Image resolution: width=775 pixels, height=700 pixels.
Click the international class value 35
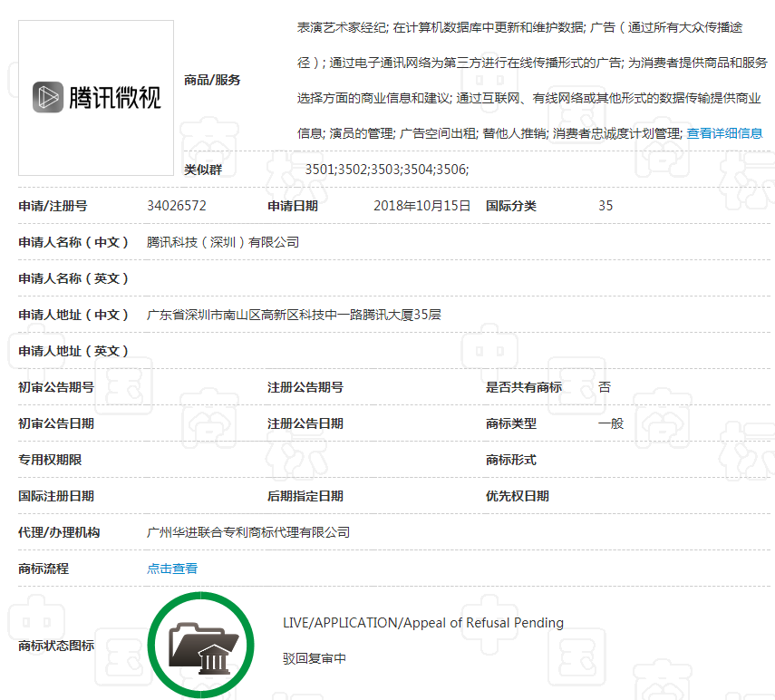pos(605,206)
